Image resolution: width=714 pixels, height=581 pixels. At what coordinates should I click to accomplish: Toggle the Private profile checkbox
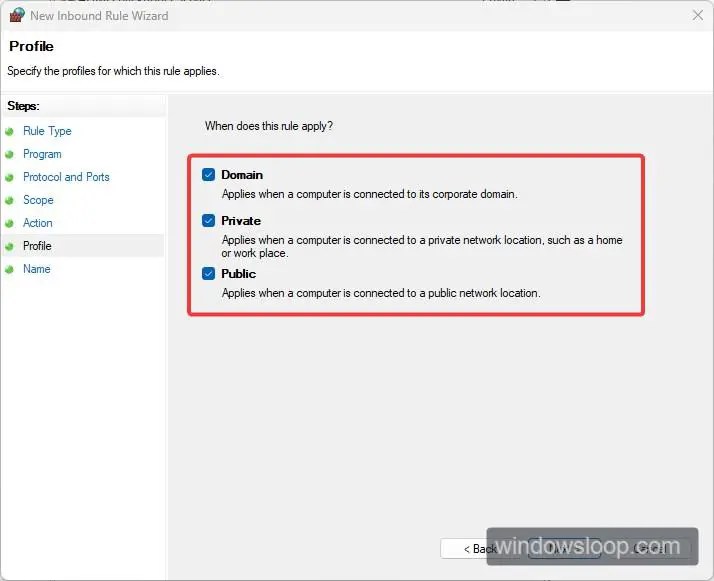pyautogui.click(x=208, y=220)
